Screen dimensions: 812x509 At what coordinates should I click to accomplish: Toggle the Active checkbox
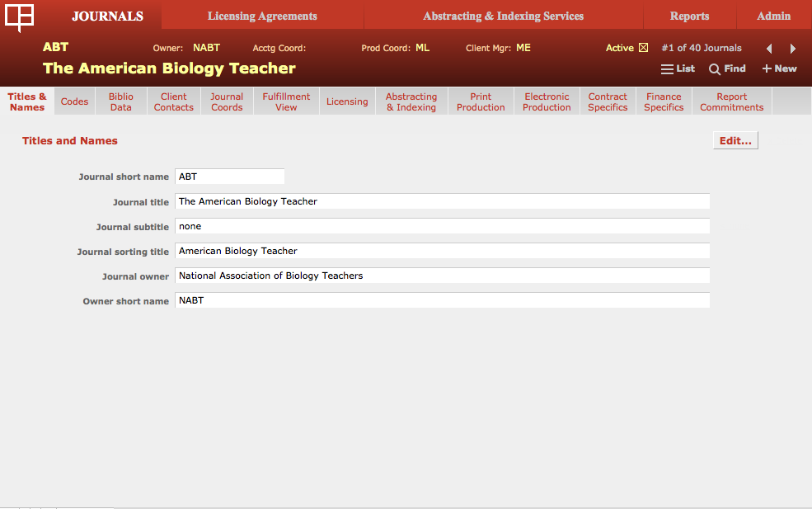pos(643,48)
